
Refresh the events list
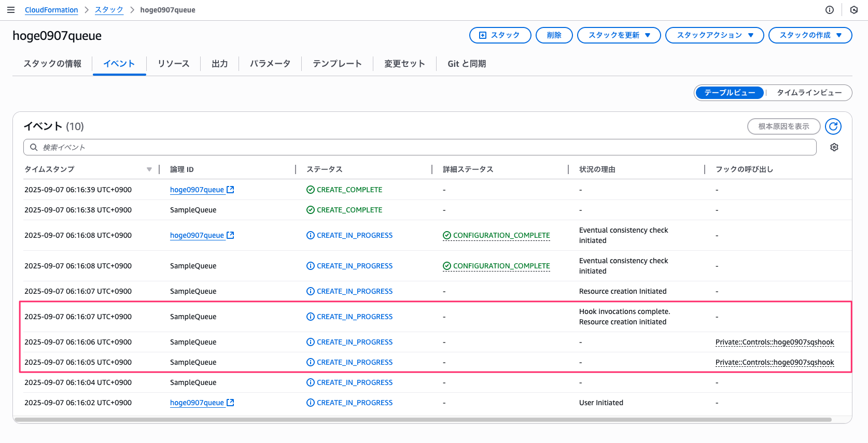click(x=833, y=126)
